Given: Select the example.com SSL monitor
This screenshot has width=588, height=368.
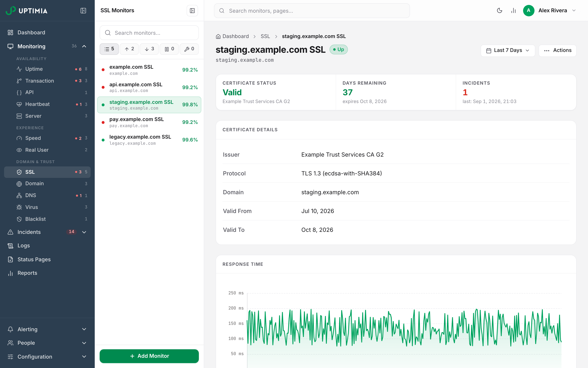Looking at the screenshot, I should pyautogui.click(x=149, y=70).
